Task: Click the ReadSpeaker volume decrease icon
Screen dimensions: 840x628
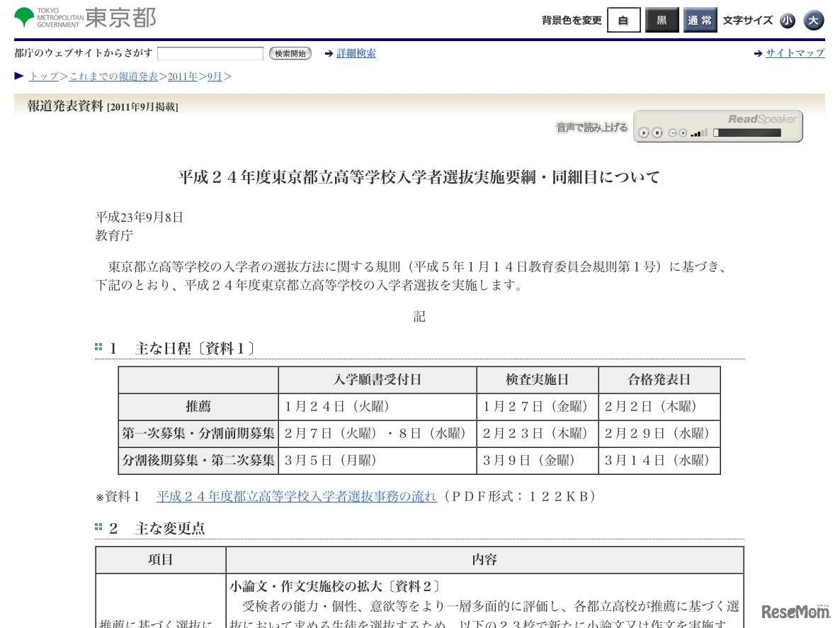Action: (673, 133)
